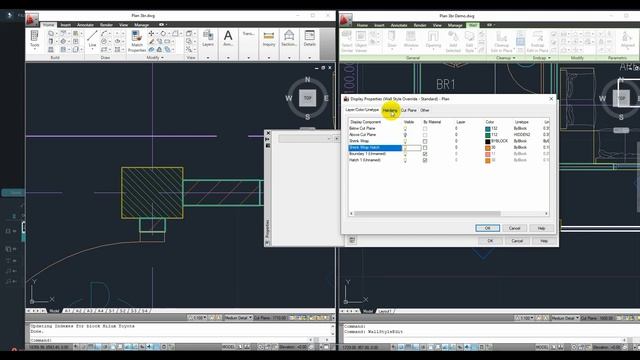Open Medium Detail dropdown in left status bar

[238, 318]
